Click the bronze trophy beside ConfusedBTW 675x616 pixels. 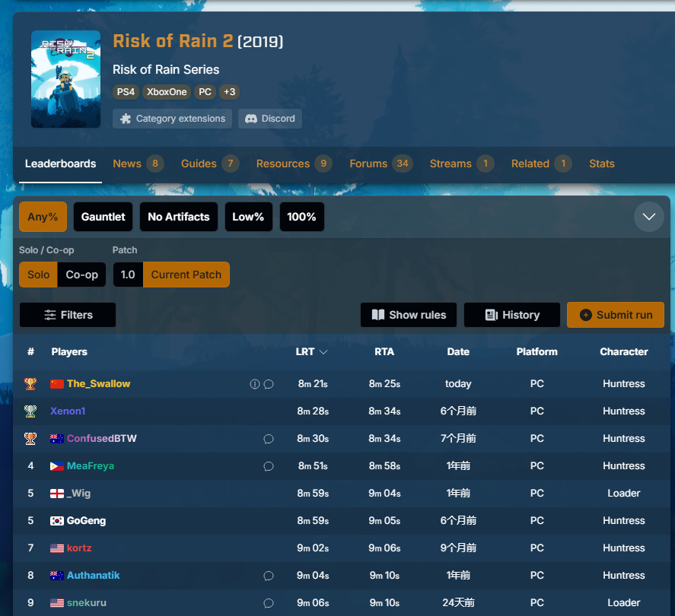pyautogui.click(x=30, y=439)
